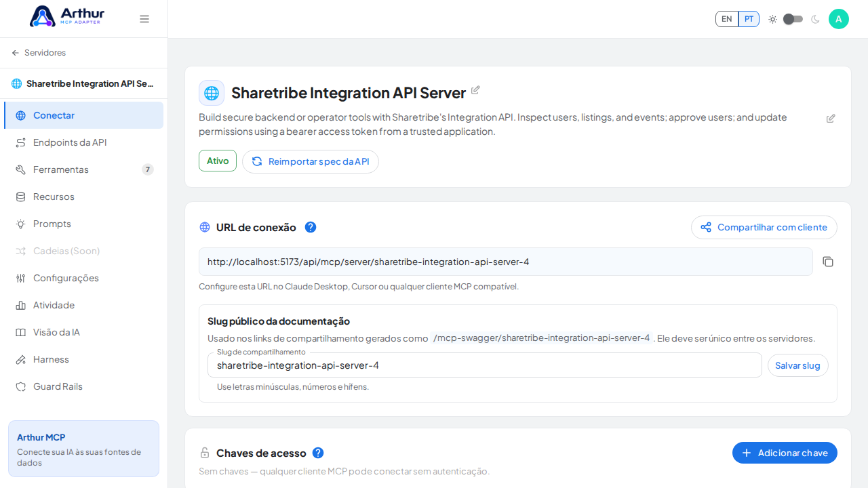Open the Guard Rails section

pos(84,386)
